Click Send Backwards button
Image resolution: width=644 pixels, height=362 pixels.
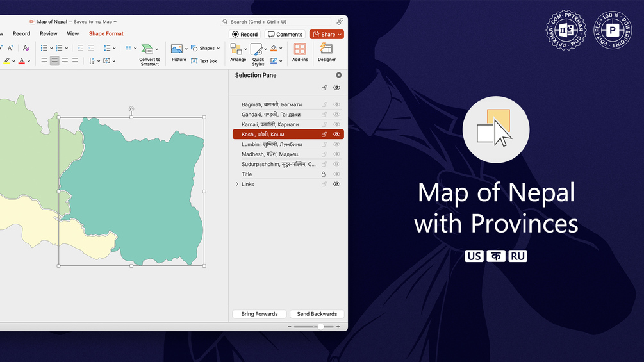pyautogui.click(x=317, y=314)
